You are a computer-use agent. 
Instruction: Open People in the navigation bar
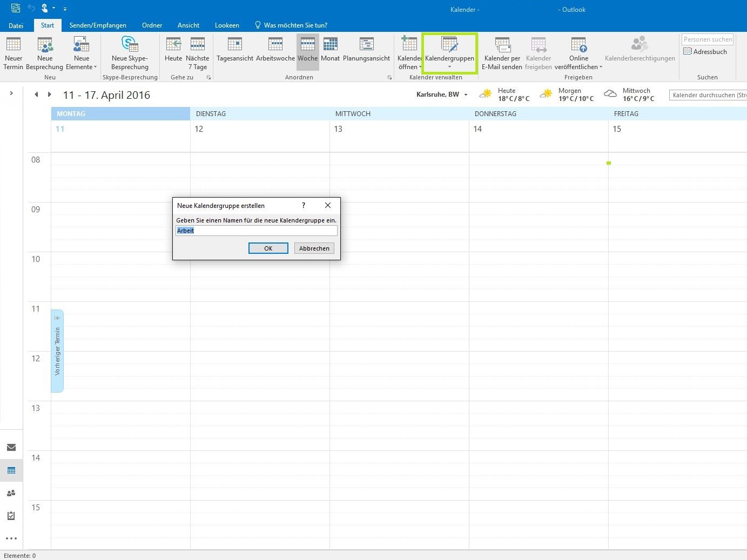11,493
